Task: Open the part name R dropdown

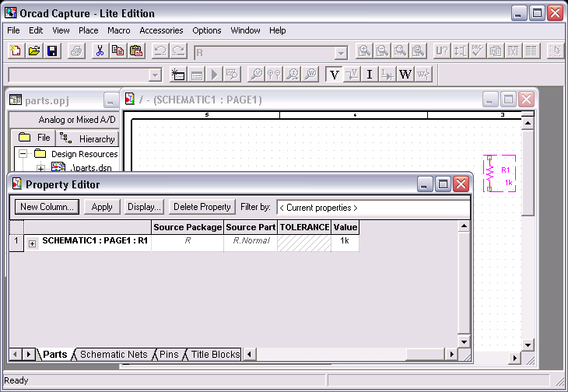Action: [x=341, y=54]
